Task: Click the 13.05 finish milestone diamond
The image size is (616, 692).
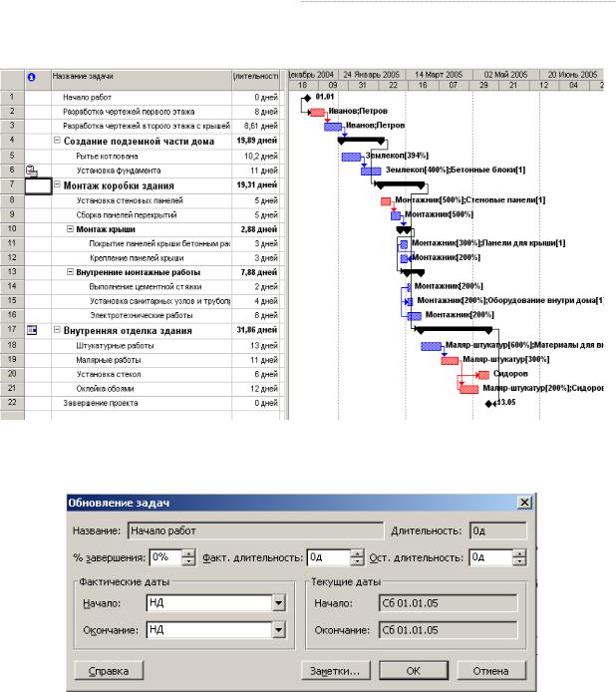Action: pyautogui.click(x=488, y=404)
